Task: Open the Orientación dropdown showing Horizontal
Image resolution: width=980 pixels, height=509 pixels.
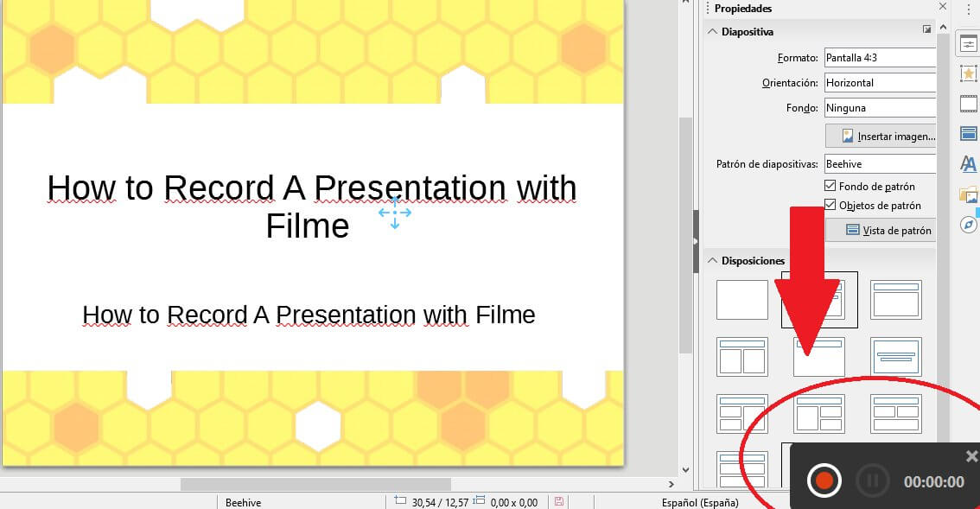Action: pyautogui.click(x=880, y=83)
